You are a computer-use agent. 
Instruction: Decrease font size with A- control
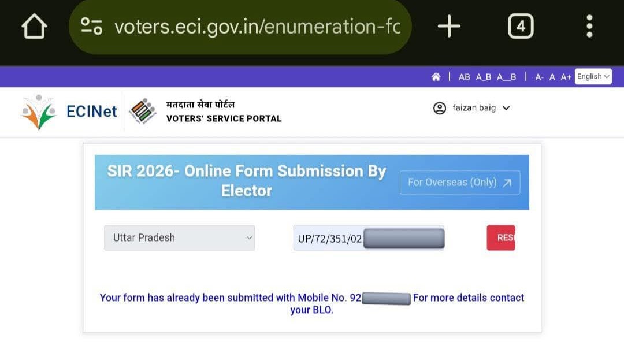(539, 77)
